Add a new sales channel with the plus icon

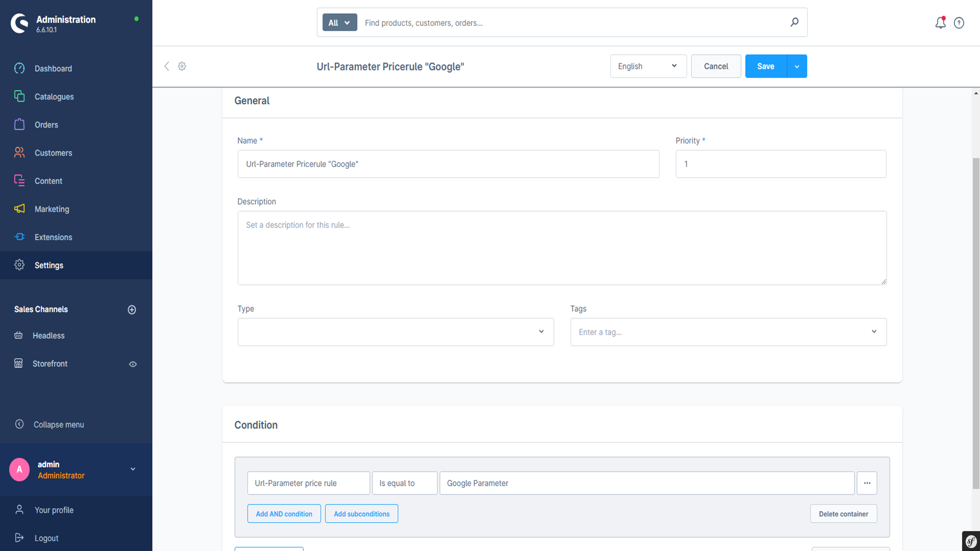pos(132,310)
